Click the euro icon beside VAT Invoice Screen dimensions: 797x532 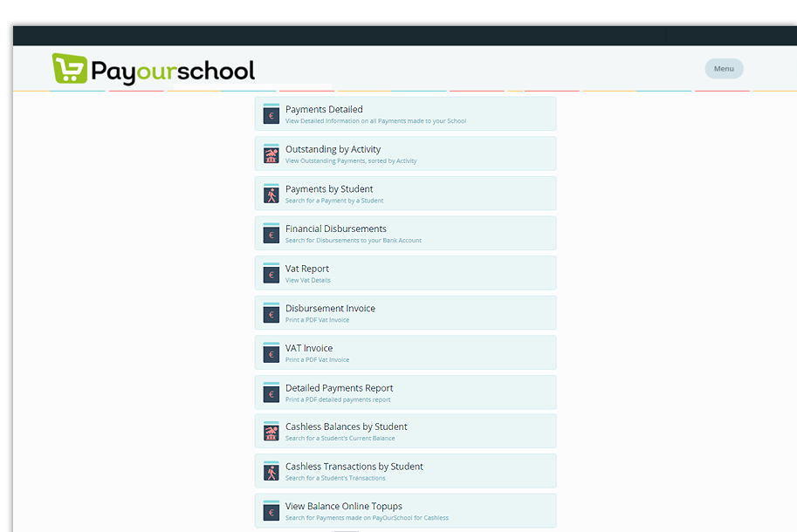(x=271, y=353)
